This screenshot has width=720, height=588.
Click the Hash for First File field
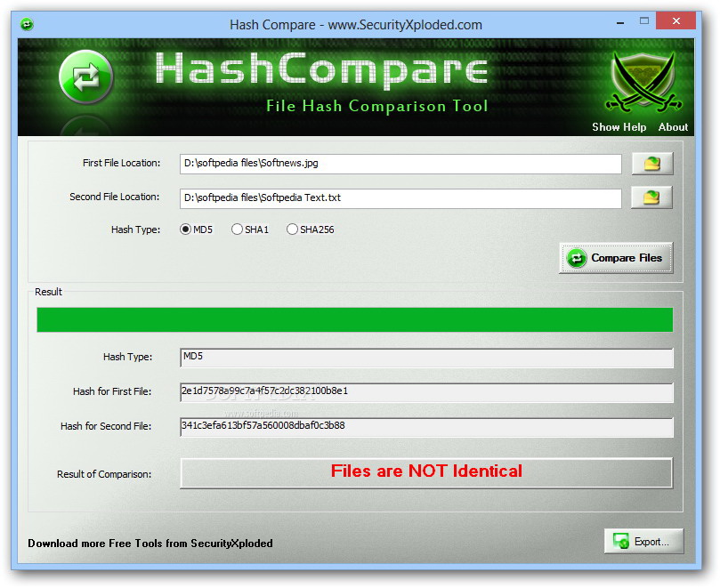click(426, 392)
